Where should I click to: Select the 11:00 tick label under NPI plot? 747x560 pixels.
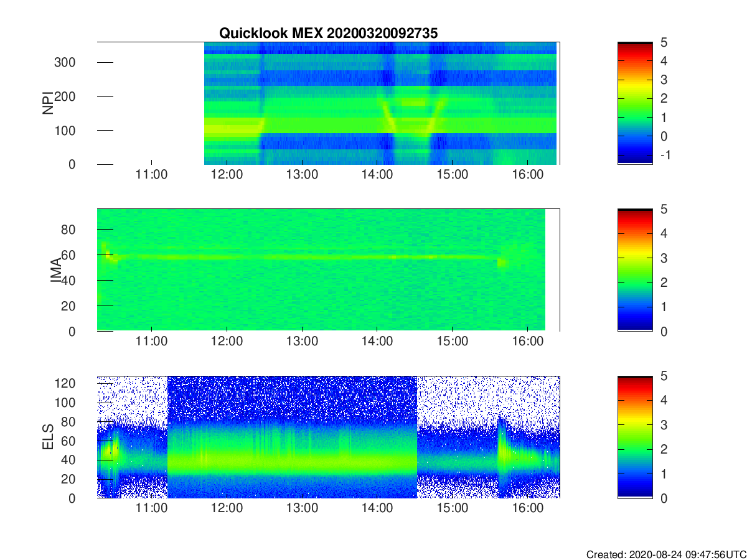(x=152, y=175)
